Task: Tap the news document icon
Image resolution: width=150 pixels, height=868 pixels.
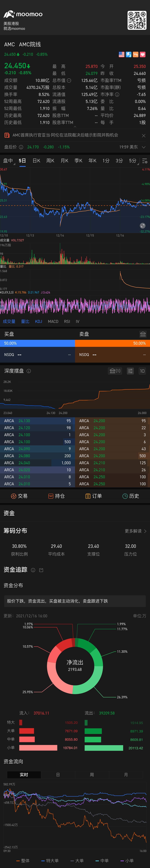Action: coord(7,135)
